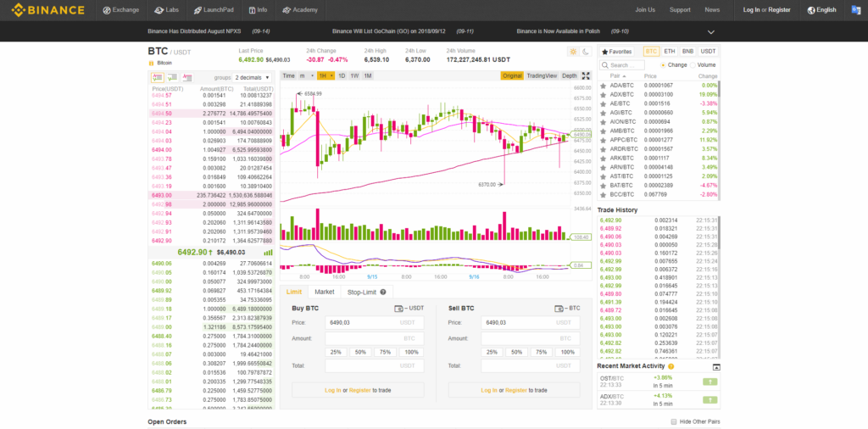Toggle the Favorites filter

coord(617,52)
